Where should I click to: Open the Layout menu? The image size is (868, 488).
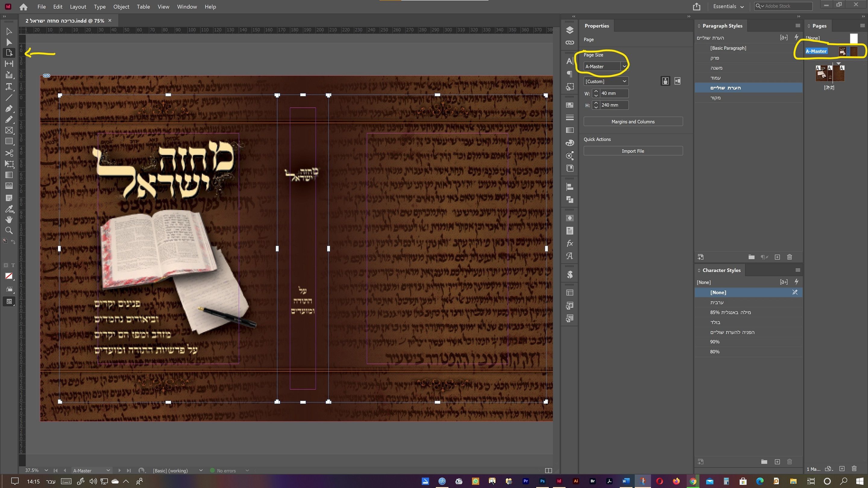(x=78, y=7)
